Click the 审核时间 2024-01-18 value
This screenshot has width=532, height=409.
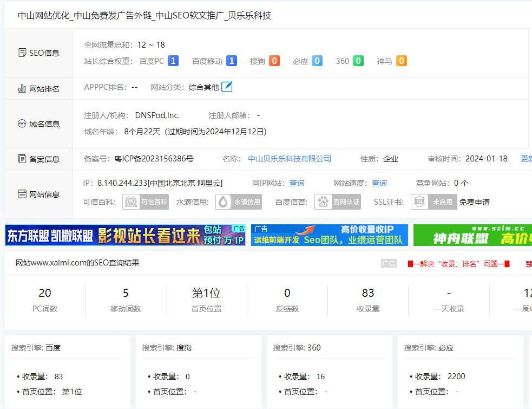486,159
